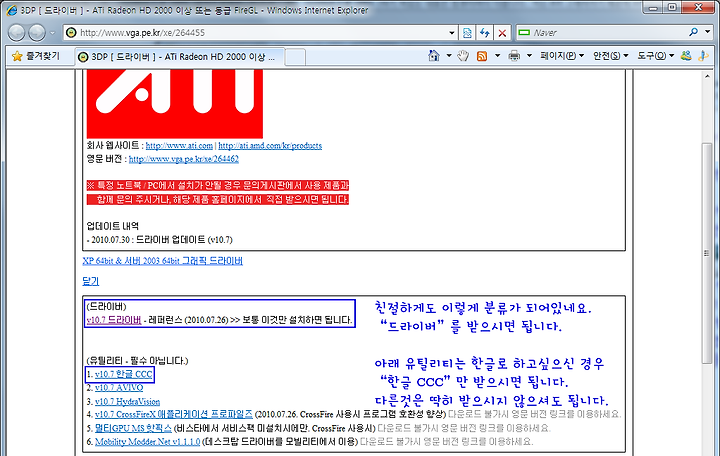
Task: Click the vertical scrollbar thumb
Action: [x=707, y=253]
